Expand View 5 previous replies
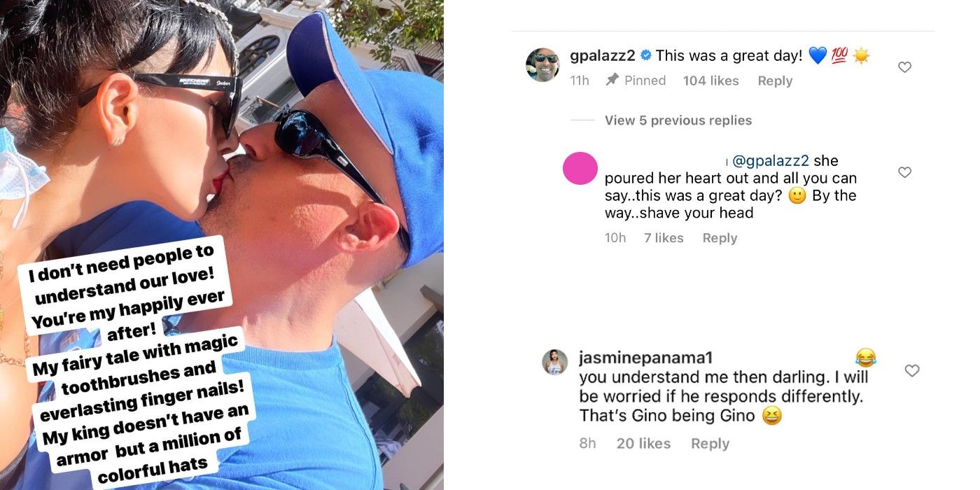The width and height of the screenshot is (980, 490). coord(678,120)
